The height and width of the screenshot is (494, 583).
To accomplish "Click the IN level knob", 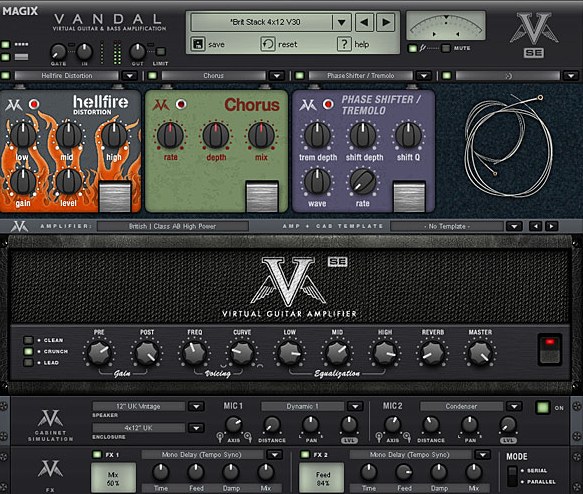I will tap(84, 51).
